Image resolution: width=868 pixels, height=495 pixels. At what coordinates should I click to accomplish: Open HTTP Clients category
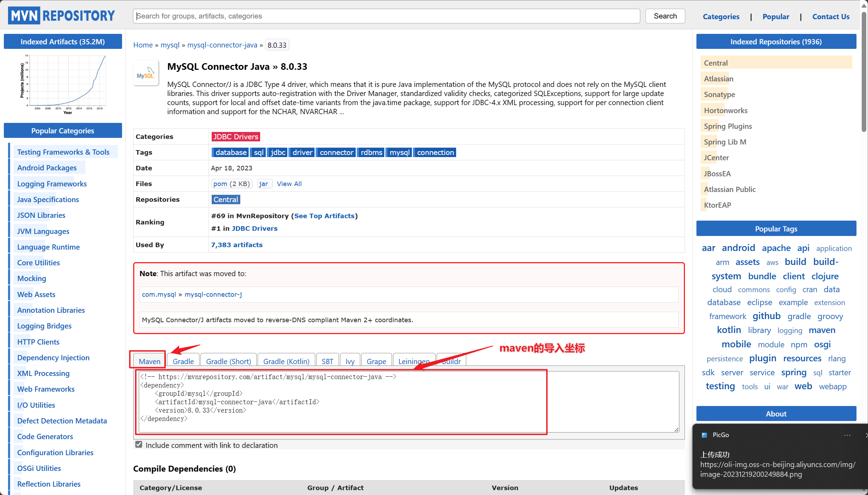coord(38,342)
